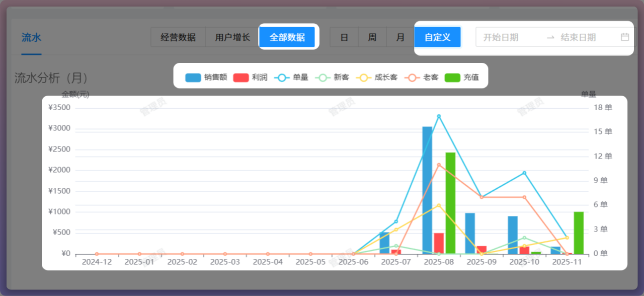This screenshot has height=296, width=644.
Task: Select 日 time granularity
Action: pos(344,37)
